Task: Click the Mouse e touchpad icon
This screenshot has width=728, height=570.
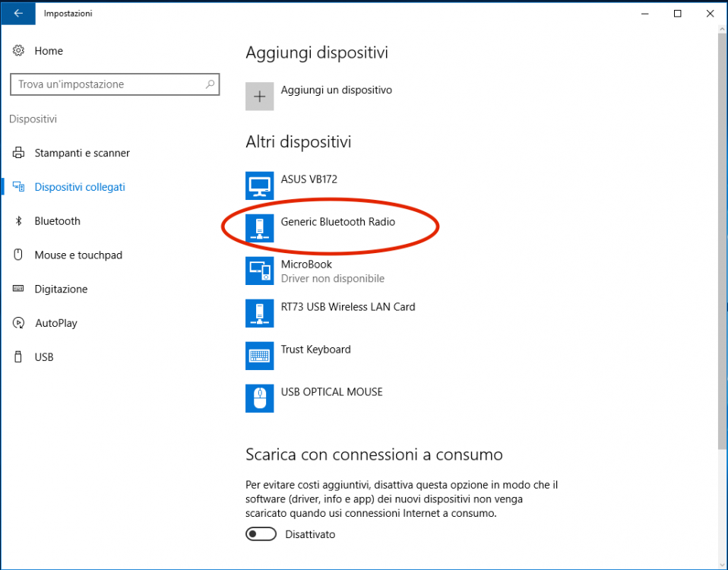Action: (18, 255)
